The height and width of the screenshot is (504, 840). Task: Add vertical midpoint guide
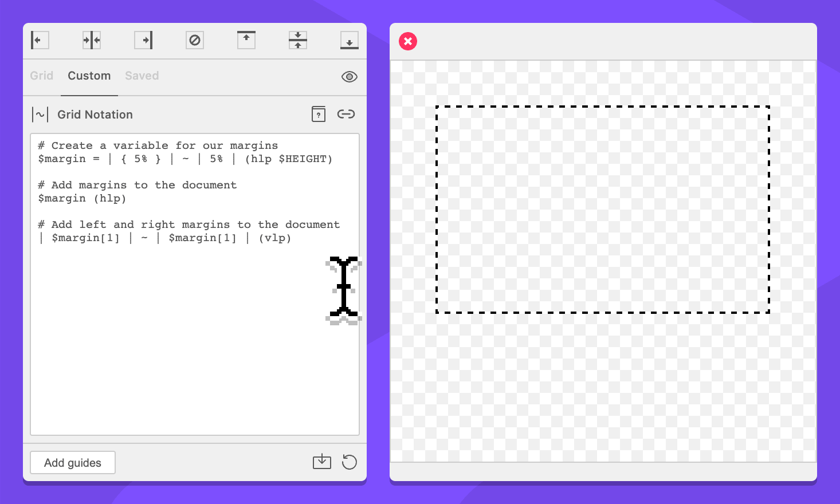pyautogui.click(x=92, y=40)
